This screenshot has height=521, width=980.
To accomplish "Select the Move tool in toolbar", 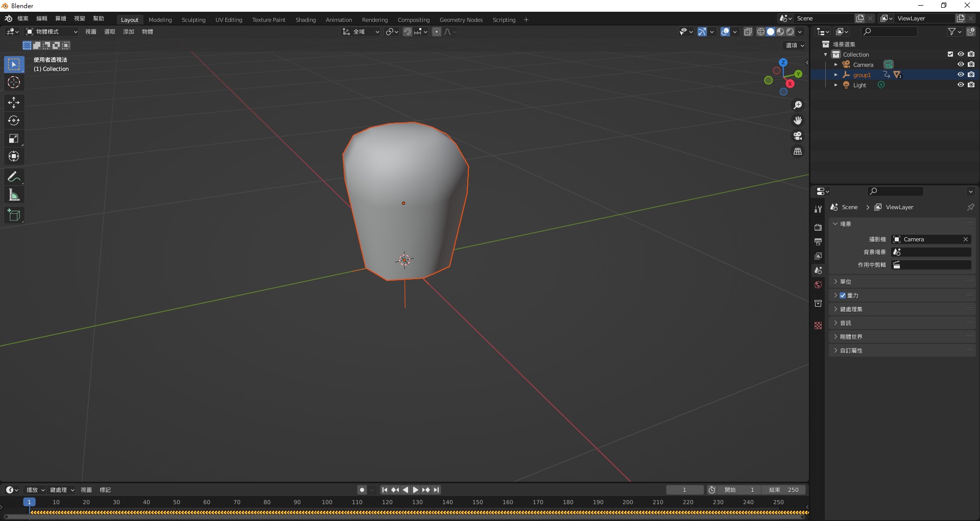I will pos(14,103).
